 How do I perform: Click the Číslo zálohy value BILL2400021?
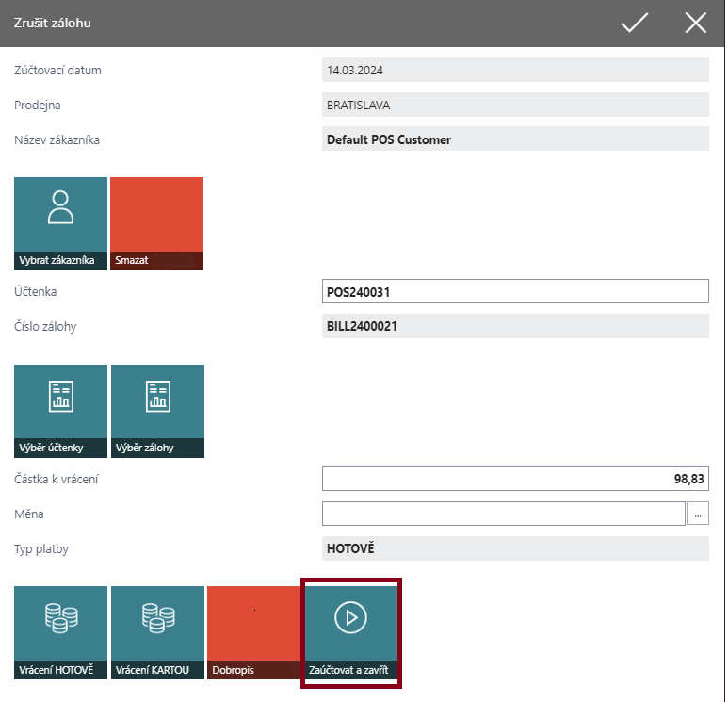pos(515,326)
